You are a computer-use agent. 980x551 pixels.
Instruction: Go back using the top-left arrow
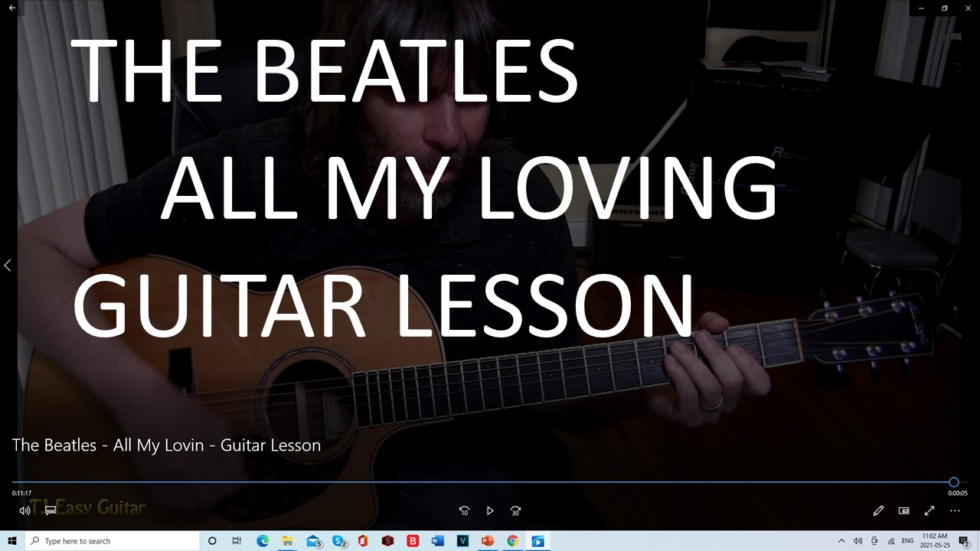coord(12,8)
